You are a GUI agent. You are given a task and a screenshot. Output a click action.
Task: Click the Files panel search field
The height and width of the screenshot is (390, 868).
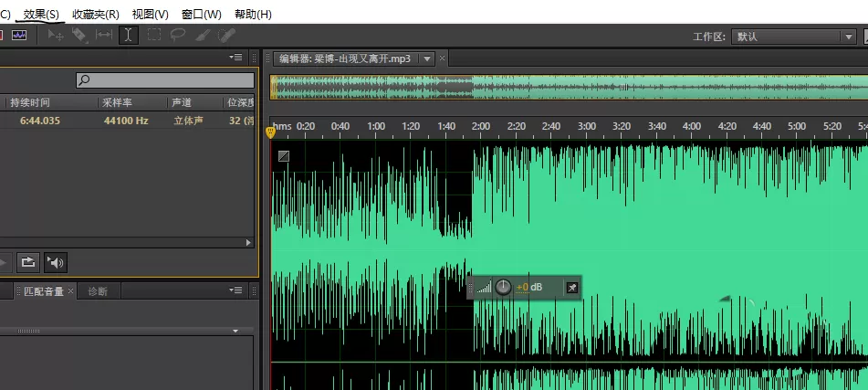(165, 80)
